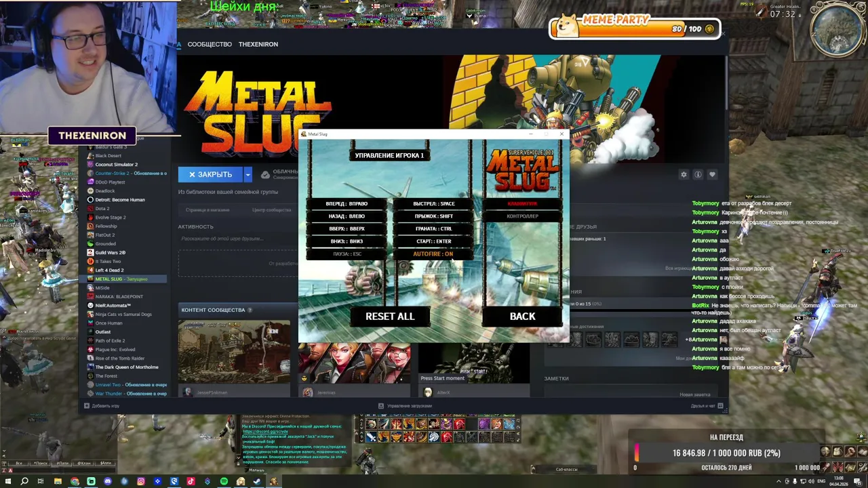Open the Steam game settings gear icon
Image resolution: width=868 pixels, height=488 pixels.
coord(684,175)
